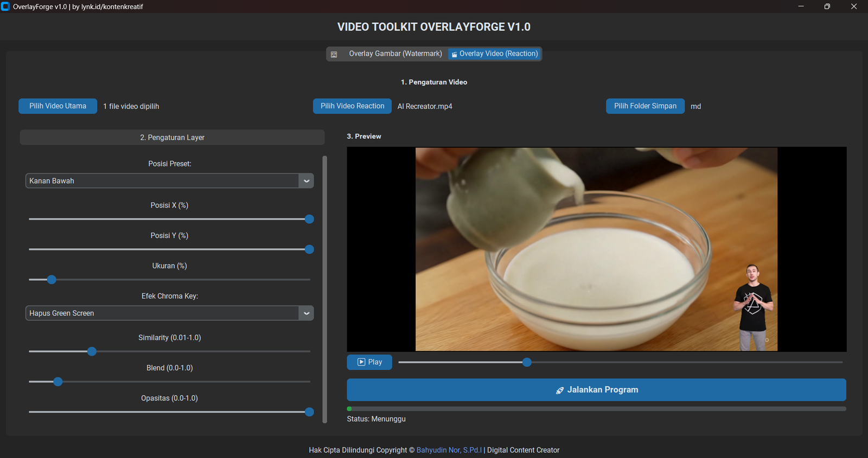Click the video icon on Overlay Video tab

pos(455,54)
